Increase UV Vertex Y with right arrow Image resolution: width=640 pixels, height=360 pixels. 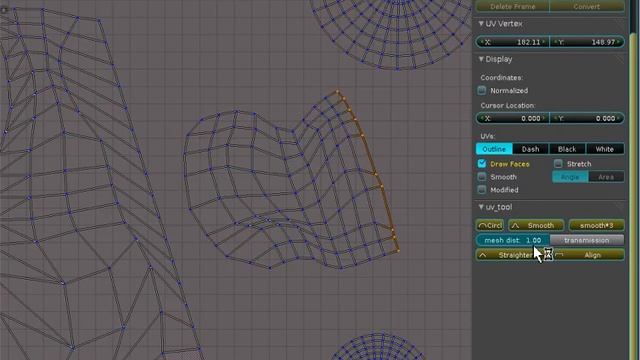pos(619,42)
